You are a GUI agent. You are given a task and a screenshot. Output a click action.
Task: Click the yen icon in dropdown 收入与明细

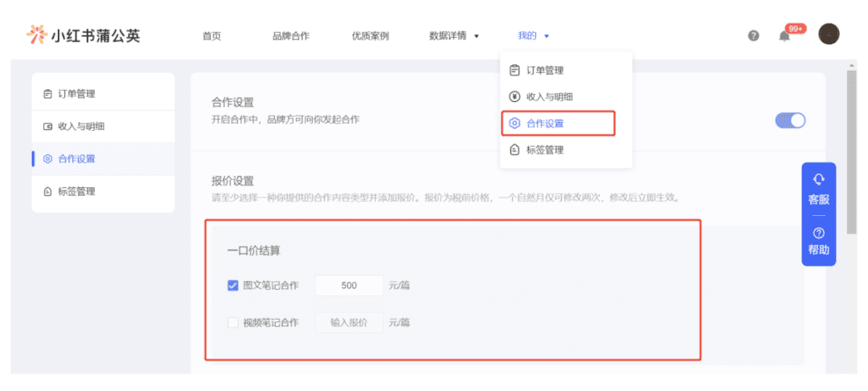click(x=514, y=97)
